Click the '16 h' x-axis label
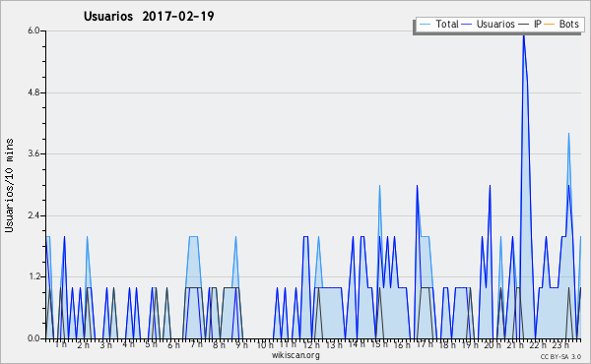591x364 pixels. coord(402,344)
